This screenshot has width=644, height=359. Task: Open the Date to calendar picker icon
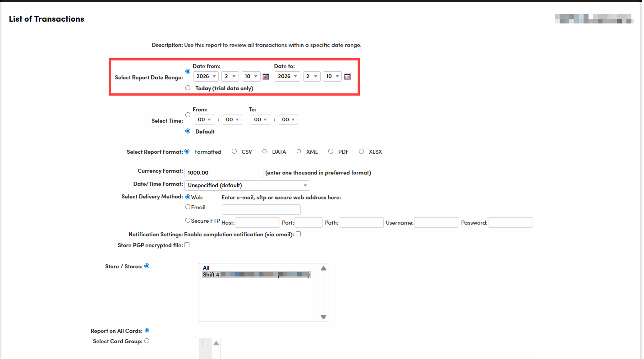[x=347, y=77]
